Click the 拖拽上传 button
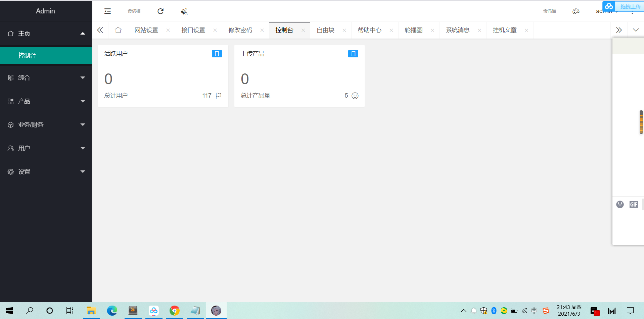 [630, 6]
